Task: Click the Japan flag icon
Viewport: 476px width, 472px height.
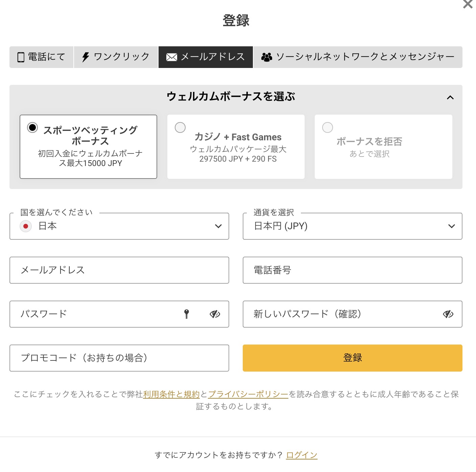Action: [26, 226]
